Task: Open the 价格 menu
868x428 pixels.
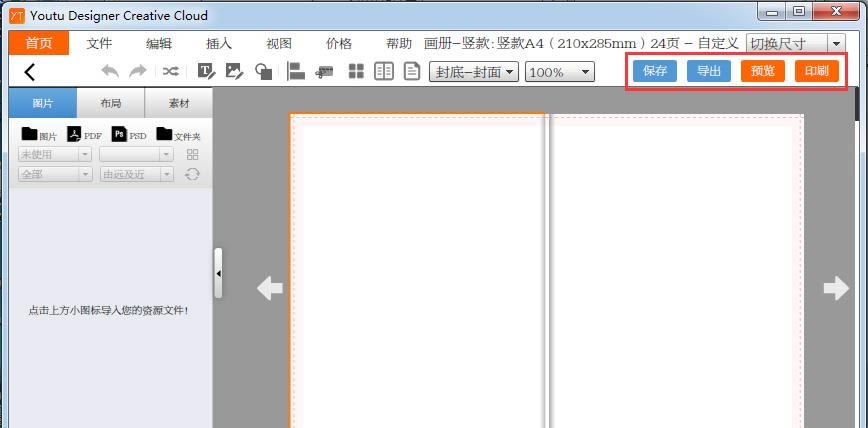Action: (339, 44)
